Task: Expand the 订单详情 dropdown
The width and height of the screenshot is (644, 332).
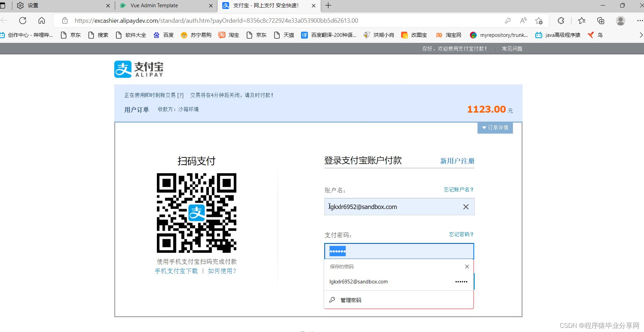Action: [x=495, y=127]
